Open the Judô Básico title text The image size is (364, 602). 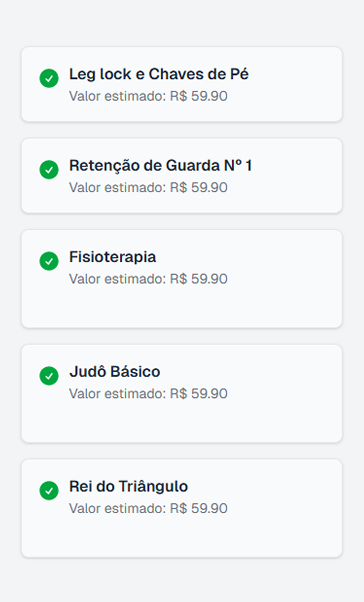coord(114,372)
